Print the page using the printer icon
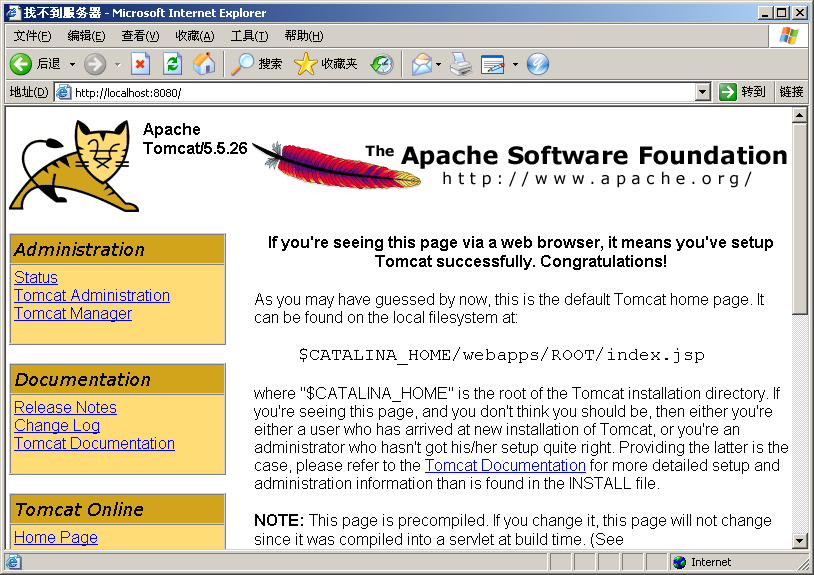814x575 pixels. click(460, 64)
